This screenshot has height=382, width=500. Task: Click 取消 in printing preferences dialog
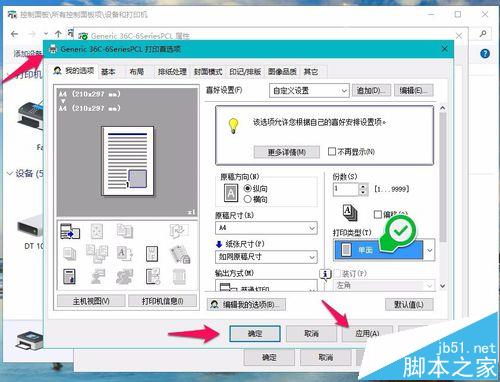click(311, 334)
